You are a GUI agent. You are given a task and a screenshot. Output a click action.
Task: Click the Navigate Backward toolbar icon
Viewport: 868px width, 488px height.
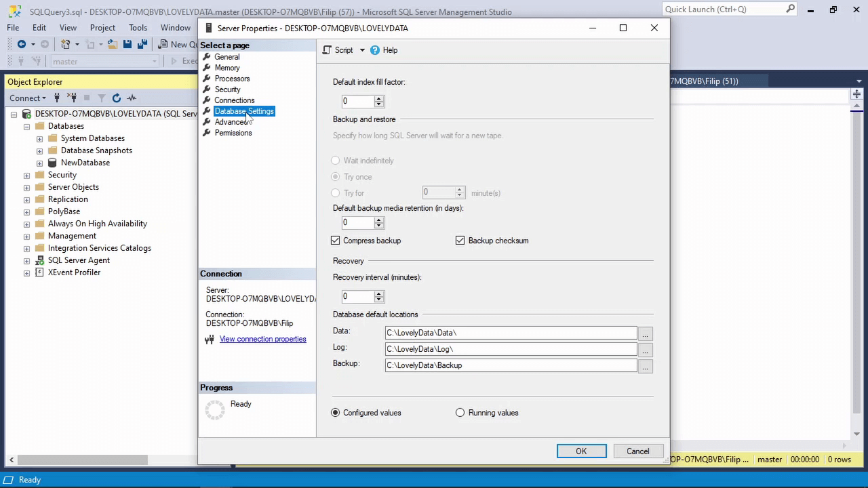point(21,44)
